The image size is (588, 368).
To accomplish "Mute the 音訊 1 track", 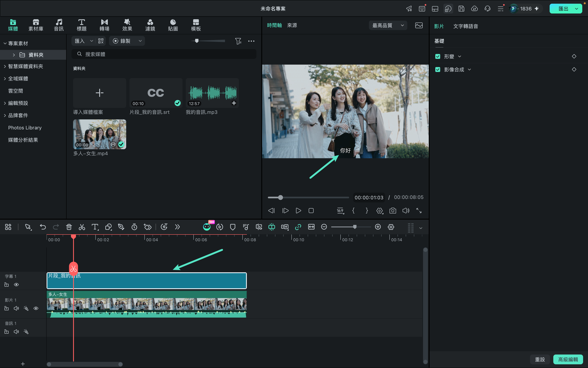I will (16, 332).
